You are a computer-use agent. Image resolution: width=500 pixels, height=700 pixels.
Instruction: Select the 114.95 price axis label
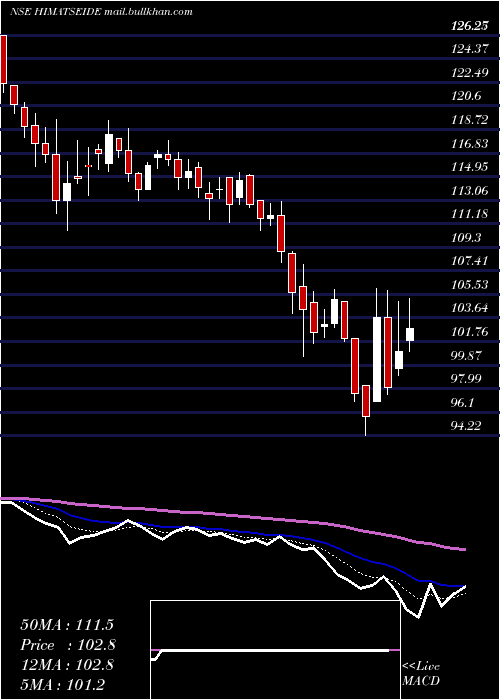pyautogui.click(x=469, y=167)
